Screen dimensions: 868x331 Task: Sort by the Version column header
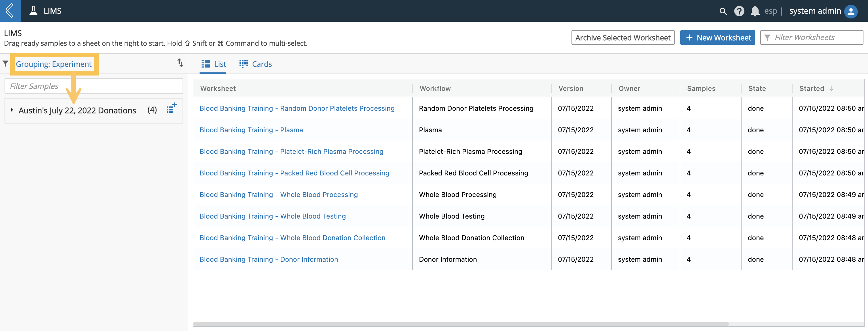571,88
